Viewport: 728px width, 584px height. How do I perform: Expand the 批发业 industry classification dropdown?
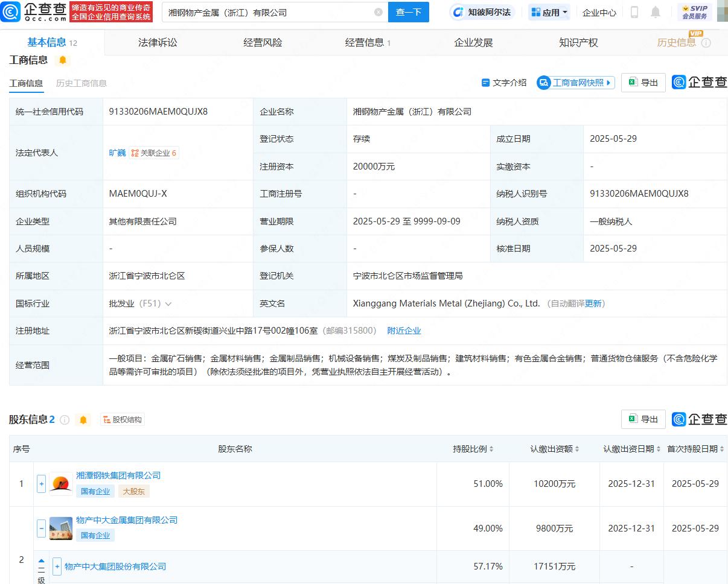coord(168,304)
